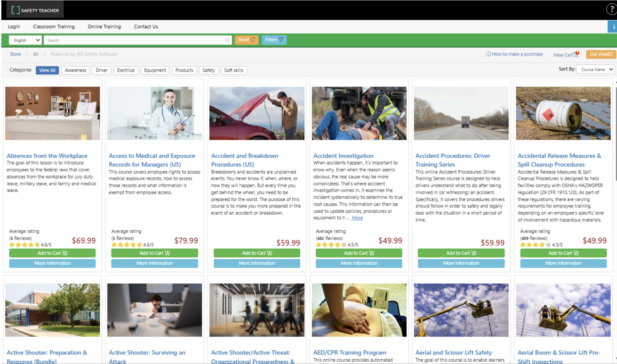Image resolution: width=617 pixels, height=364 pixels.
Task: Switch layout using List View button
Action: (x=601, y=54)
